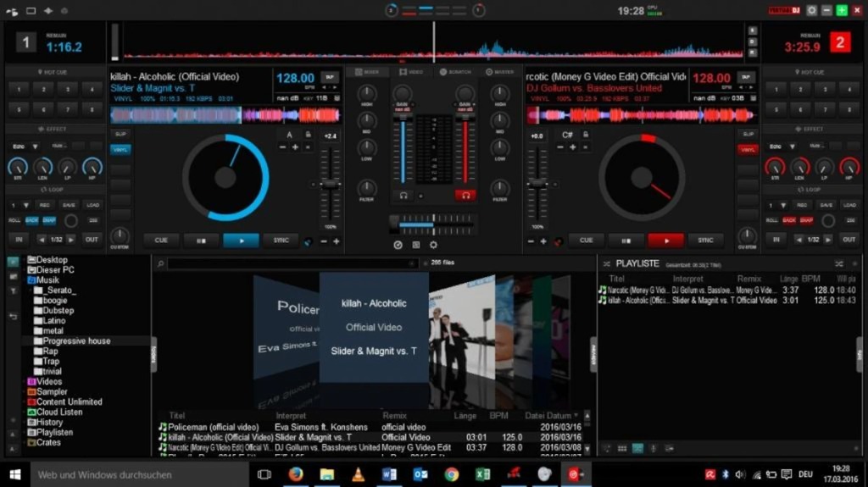The height and width of the screenshot is (487, 868).
Task: Open Chrome from the taskbar
Action: point(452,474)
